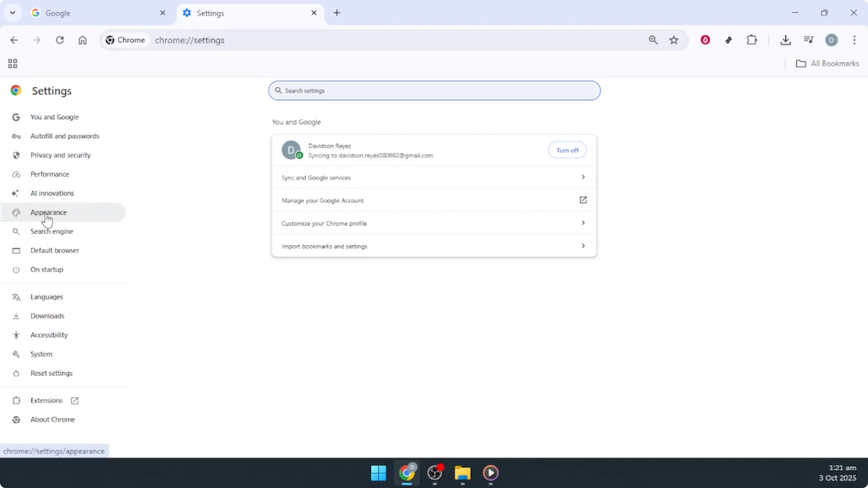Click the Turn off sync button
The width and height of the screenshot is (868, 488).
[567, 150]
